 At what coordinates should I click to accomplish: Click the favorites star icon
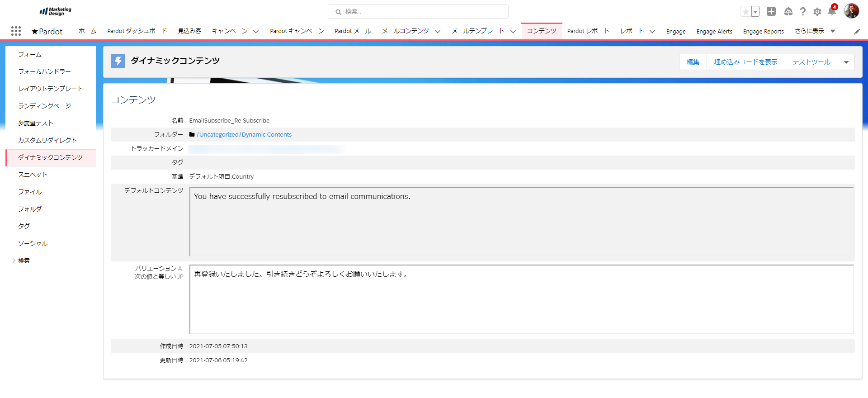coord(745,12)
